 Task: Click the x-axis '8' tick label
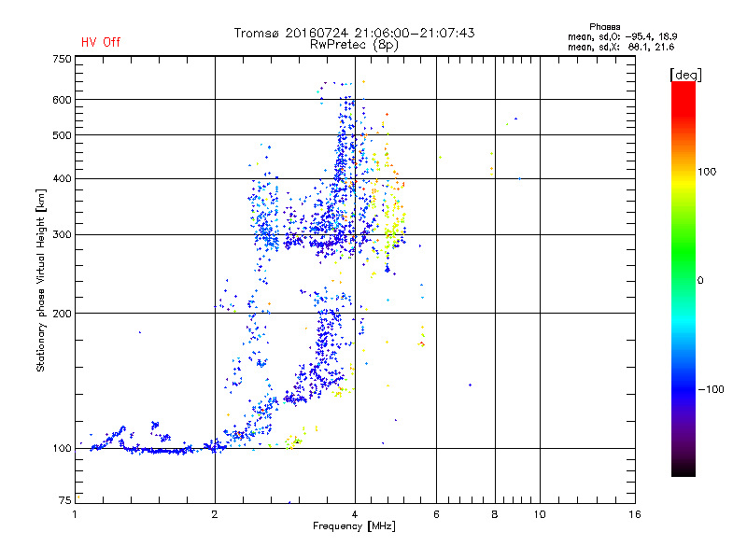[495, 514]
